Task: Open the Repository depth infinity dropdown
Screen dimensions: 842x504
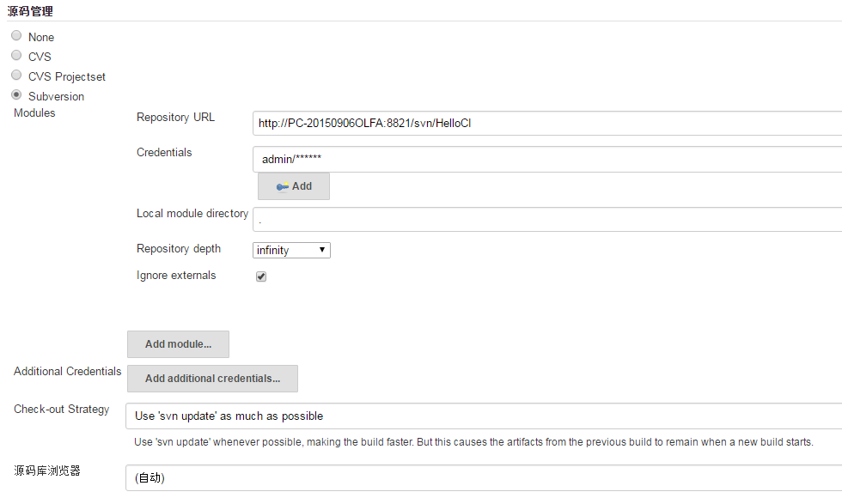Action: pyautogui.click(x=292, y=250)
